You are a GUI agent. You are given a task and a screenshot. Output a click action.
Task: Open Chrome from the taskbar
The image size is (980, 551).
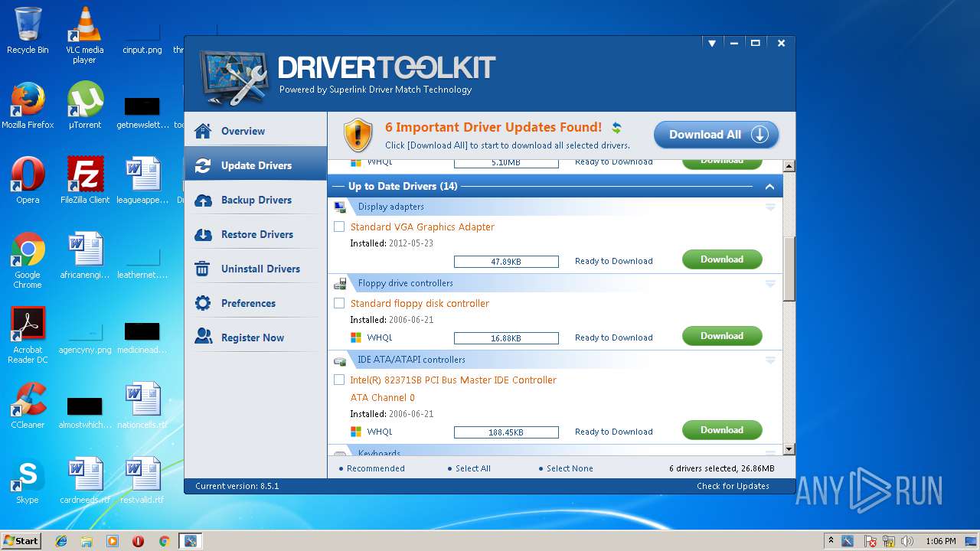click(164, 541)
